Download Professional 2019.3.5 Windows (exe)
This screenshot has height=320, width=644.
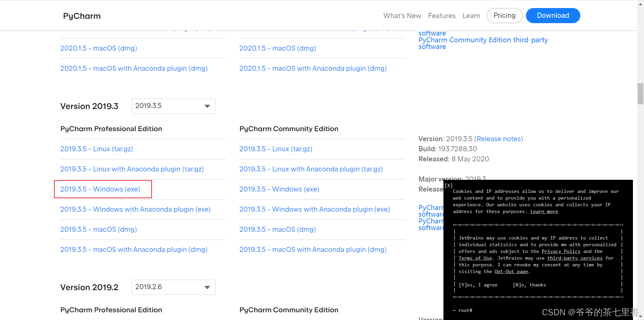tap(100, 189)
